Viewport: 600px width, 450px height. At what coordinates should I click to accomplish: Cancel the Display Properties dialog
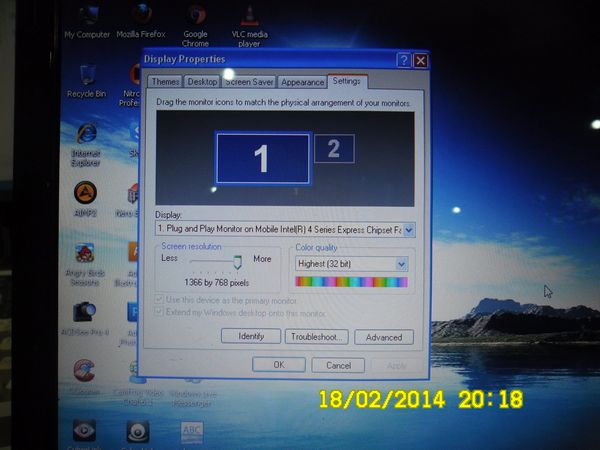(338, 365)
